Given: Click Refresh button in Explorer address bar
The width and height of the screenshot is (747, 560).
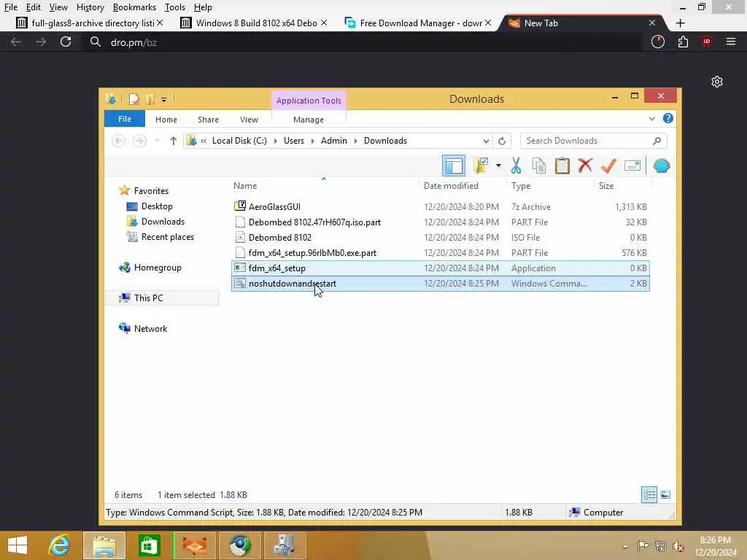Looking at the screenshot, I should tap(502, 141).
